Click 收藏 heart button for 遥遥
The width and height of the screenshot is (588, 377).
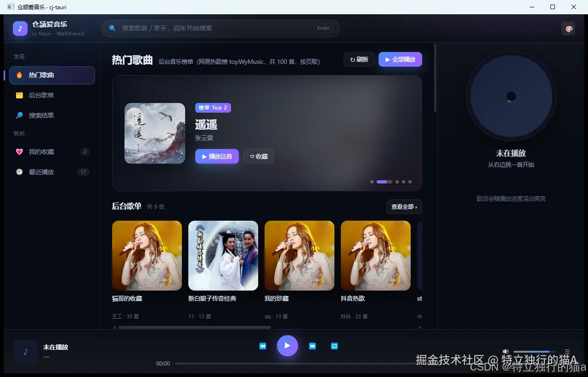259,156
